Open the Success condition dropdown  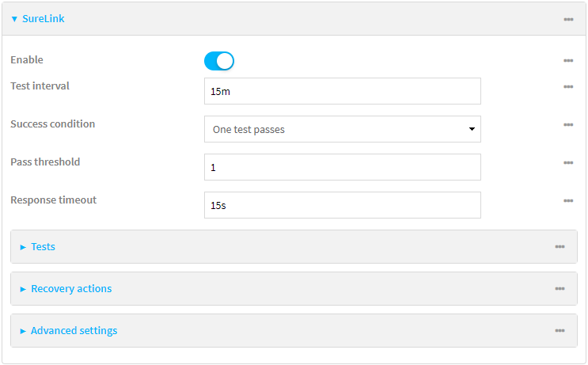tap(342, 129)
